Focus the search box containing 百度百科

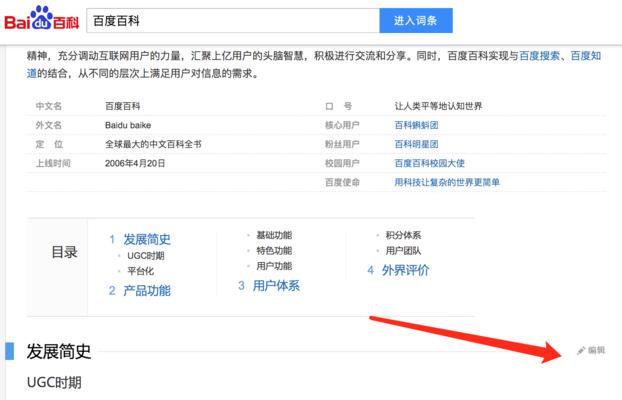233,21
